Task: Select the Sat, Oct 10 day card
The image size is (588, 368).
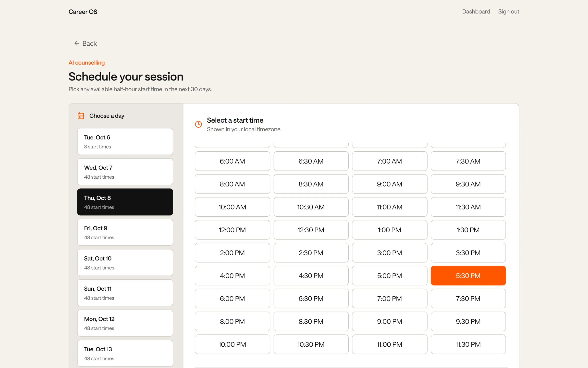Action: (125, 263)
